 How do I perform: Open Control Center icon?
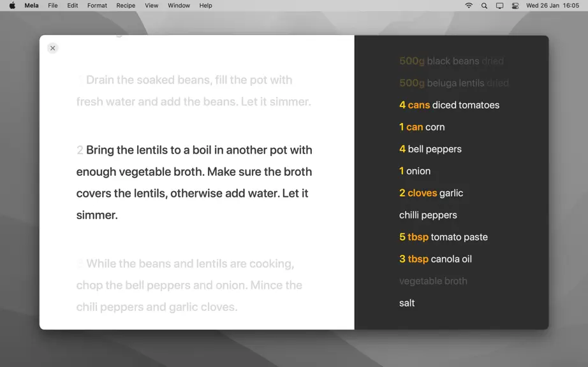(x=515, y=6)
